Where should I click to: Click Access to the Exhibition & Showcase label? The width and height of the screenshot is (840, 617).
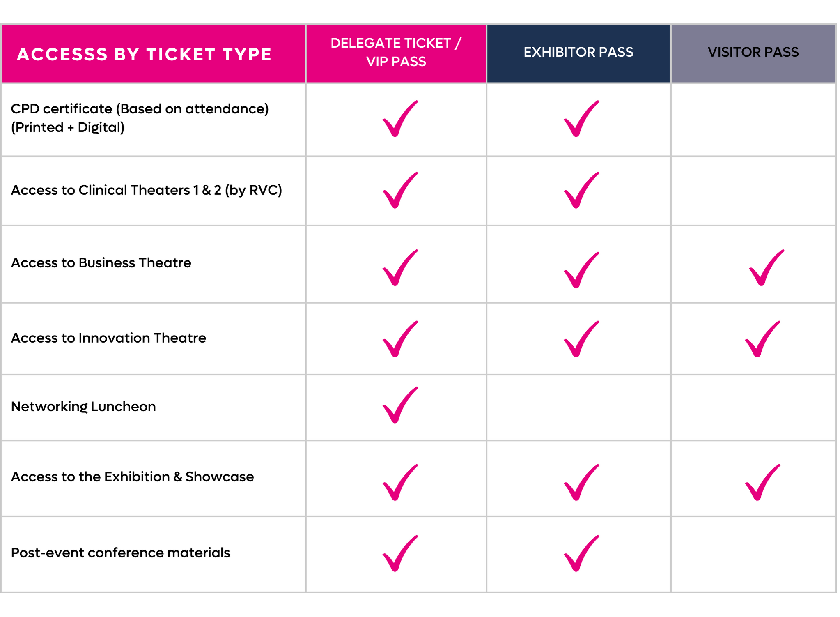click(x=132, y=477)
